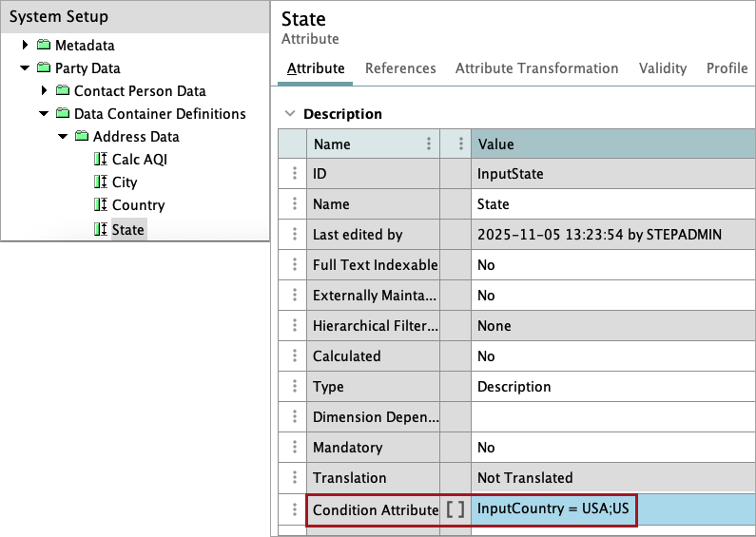Open the Name column options menu
Screen dimensions: 756x537
tap(429, 144)
